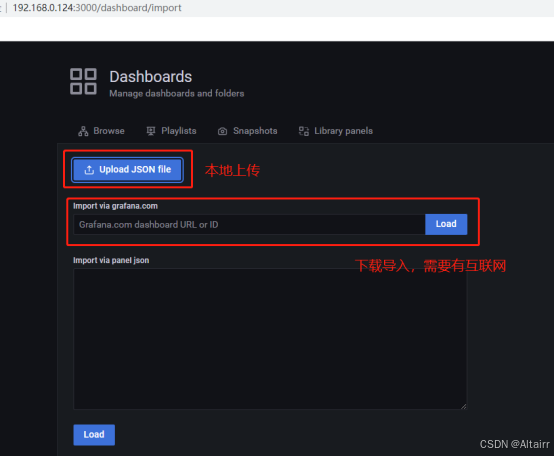Click the Dashboards page title text
The width and height of the screenshot is (554, 456).
click(x=151, y=77)
